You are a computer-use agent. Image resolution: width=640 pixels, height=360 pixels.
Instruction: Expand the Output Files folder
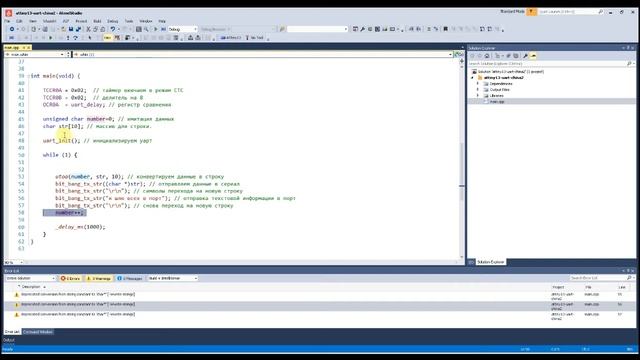click(478, 89)
